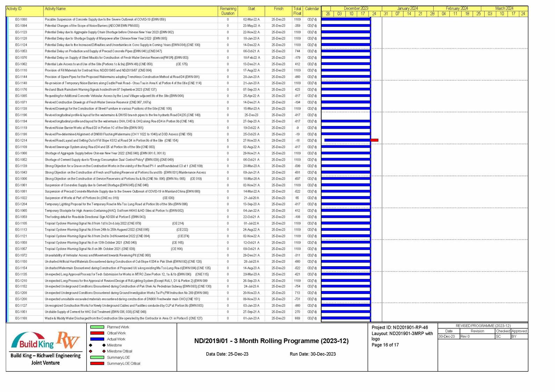This screenshot has width=555, height=392.
Task: Click the orange RW logo
Action: [x=69, y=340]
